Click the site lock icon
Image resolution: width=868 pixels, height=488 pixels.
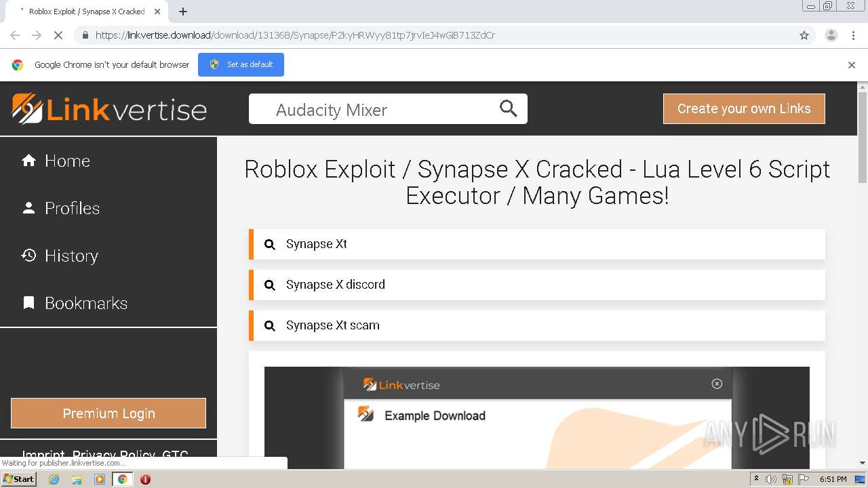point(85,35)
